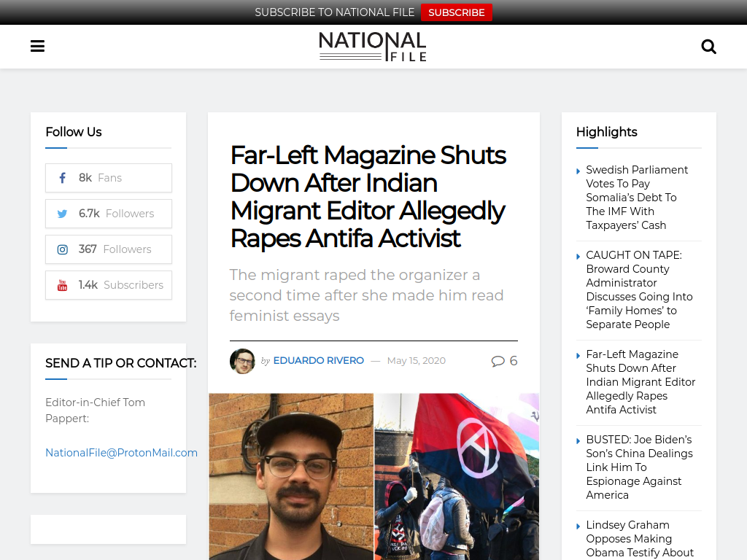Image resolution: width=747 pixels, height=560 pixels.
Task: Click the red Subscribe button
Action: (x=457, y=12)
